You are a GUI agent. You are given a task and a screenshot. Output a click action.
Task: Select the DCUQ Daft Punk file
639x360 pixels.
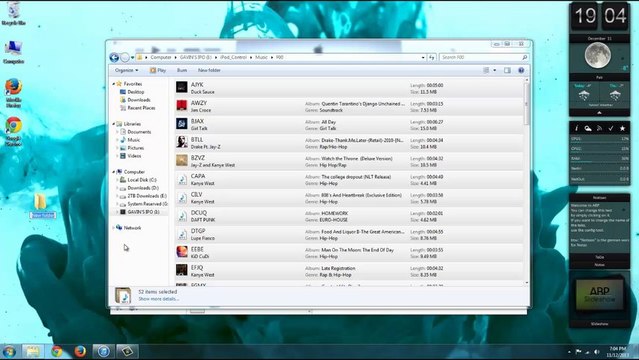point(349,216)
